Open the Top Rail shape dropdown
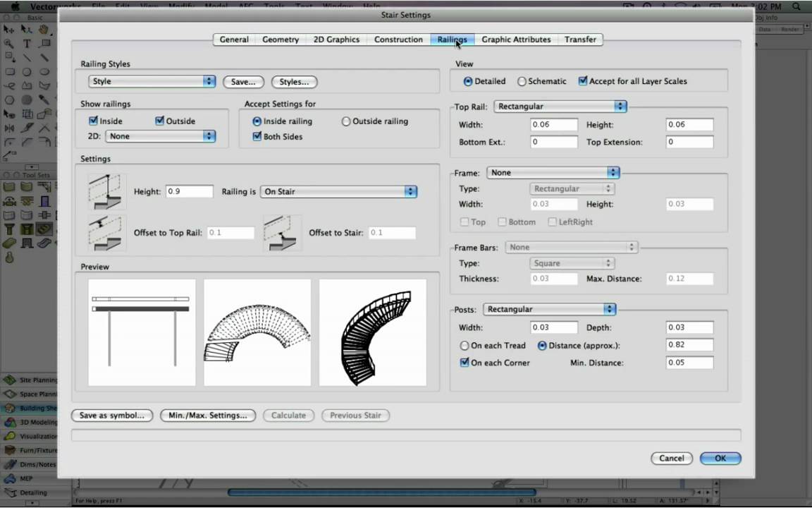The height and width of the screenshot is (508, 812). pos(560,107)
